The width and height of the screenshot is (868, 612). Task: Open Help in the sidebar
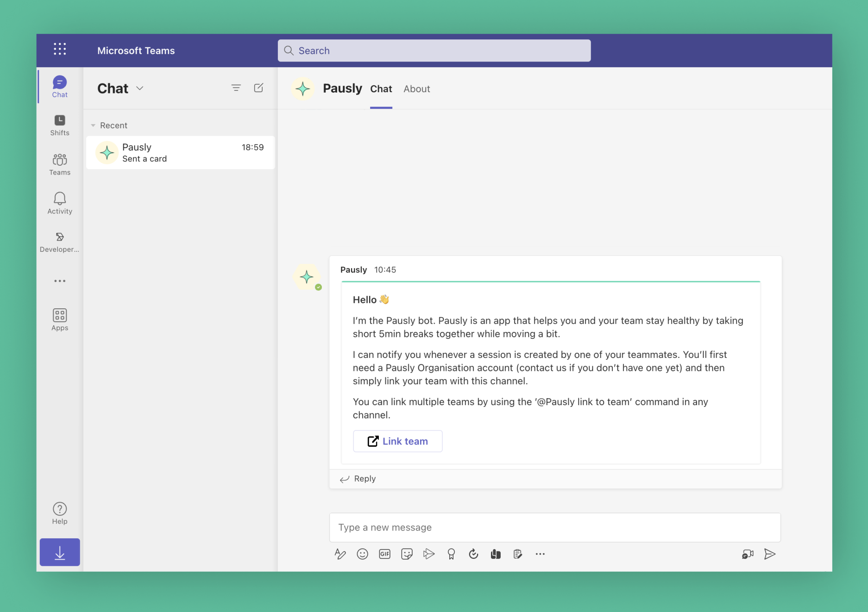60,513
